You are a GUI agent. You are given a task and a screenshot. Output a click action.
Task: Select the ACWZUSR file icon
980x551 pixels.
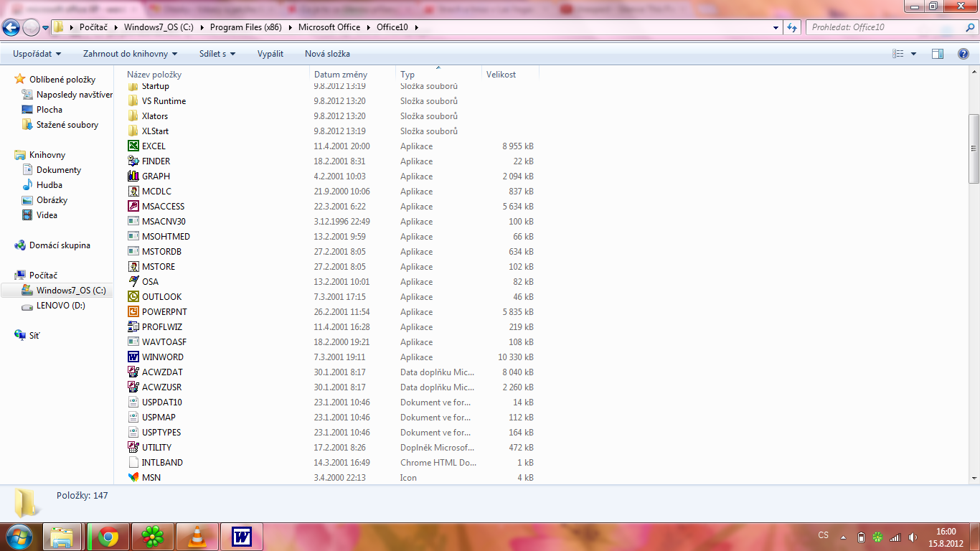133,387
